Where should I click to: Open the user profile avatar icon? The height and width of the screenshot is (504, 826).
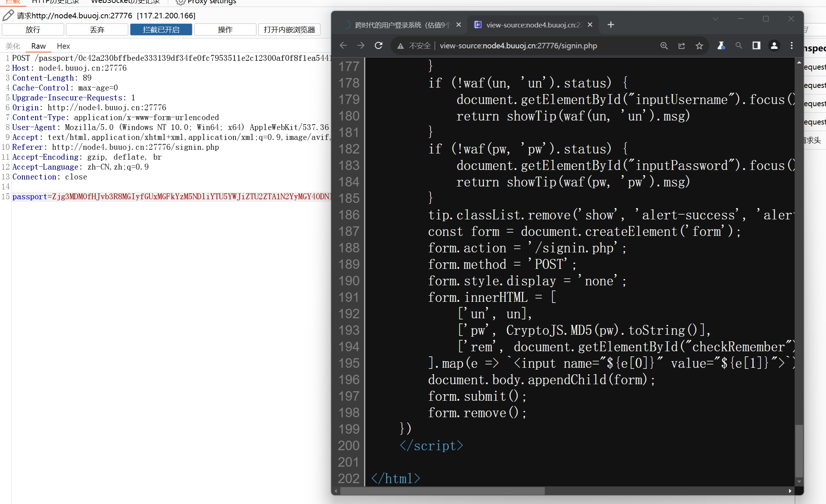click(774, 45)
